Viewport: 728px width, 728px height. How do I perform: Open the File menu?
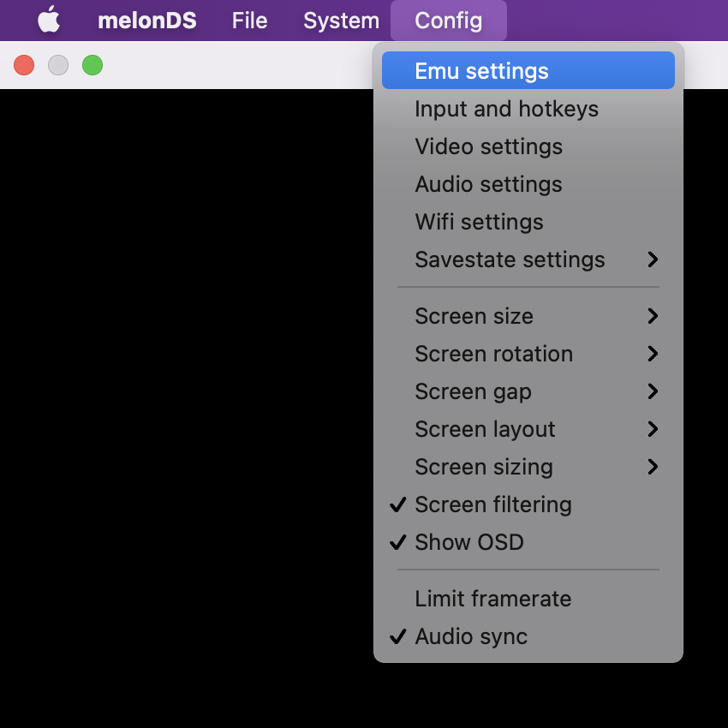pos(248,21)
